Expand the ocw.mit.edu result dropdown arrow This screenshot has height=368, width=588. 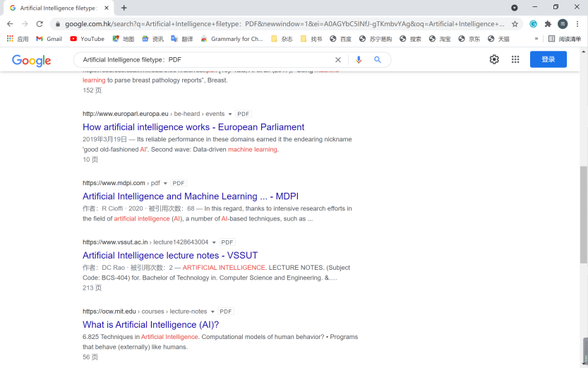(212, 311)
